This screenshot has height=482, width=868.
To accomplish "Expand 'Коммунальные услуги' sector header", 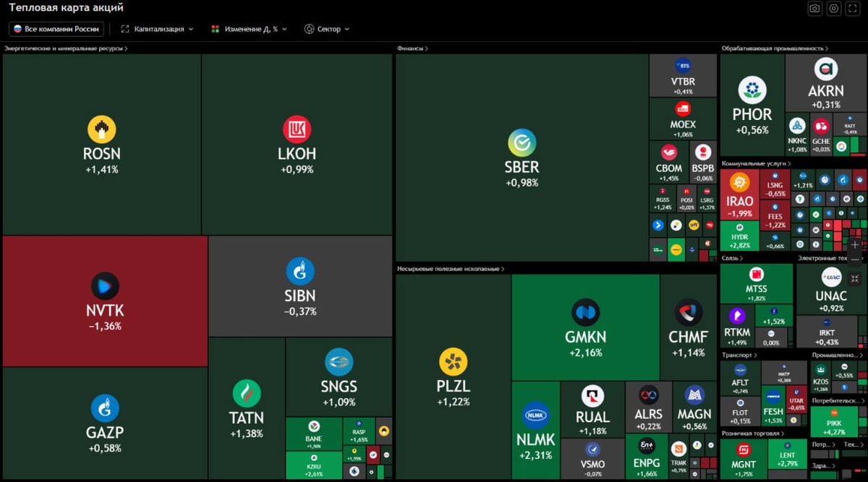I will click(x=755, y=164).
